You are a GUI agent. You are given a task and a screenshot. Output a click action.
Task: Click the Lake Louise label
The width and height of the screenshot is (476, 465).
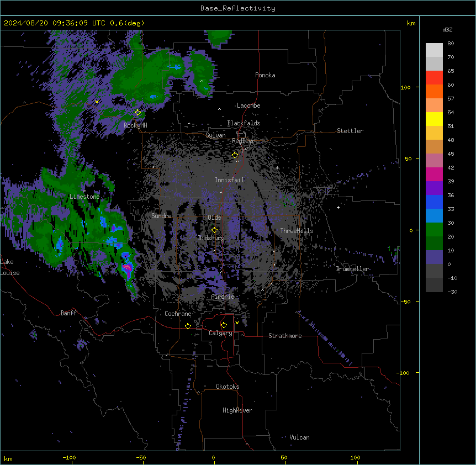[10, 267]
